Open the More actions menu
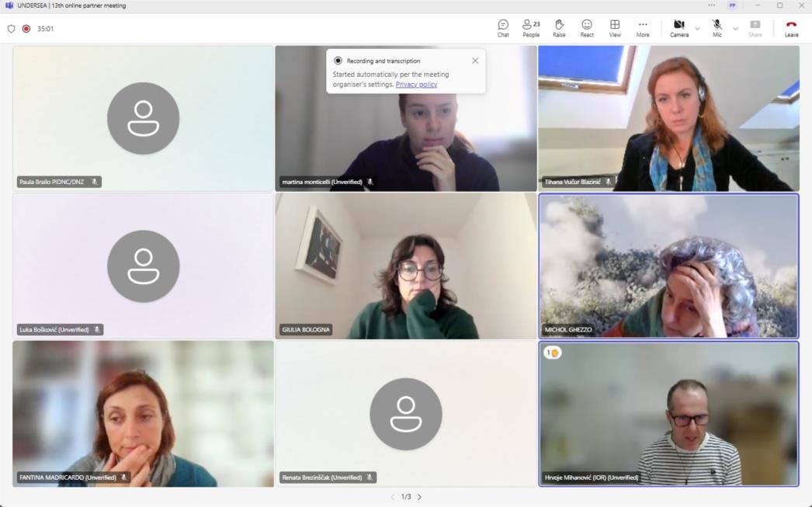This screenshot has height=507, width=812. coord(643,28)
